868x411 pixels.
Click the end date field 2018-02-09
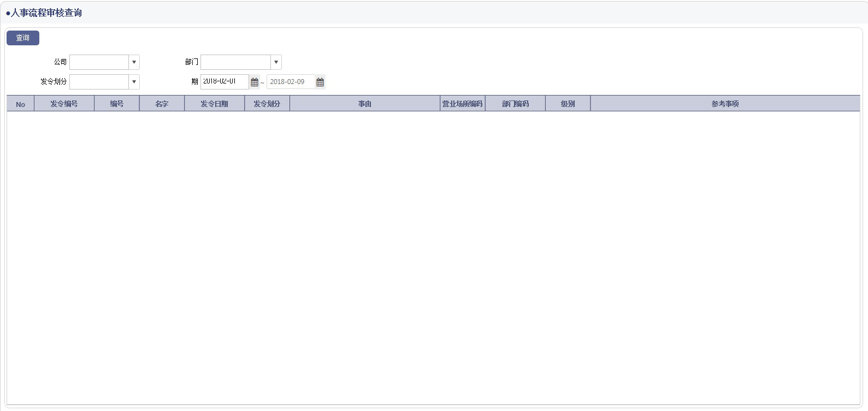tap(290, 82)
